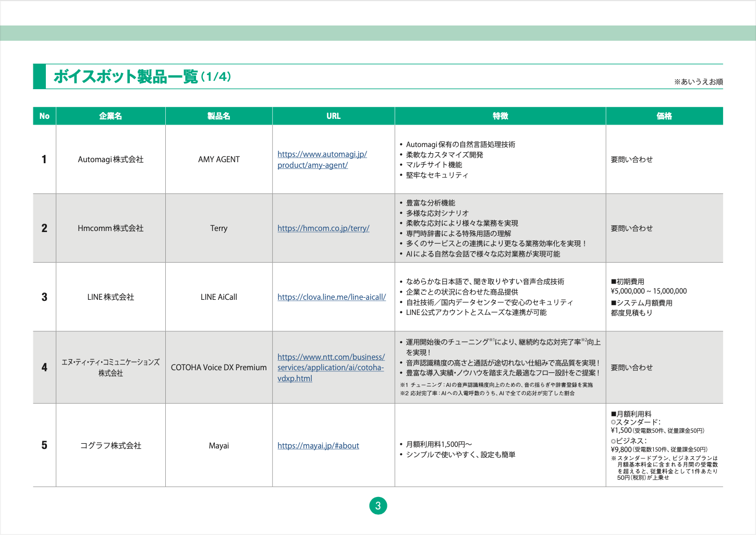Click the ※1 チューニング footnote
Image resolution: width=756 pixels, height=535 pixels.
pyautogui.click(x=496, y=385)
